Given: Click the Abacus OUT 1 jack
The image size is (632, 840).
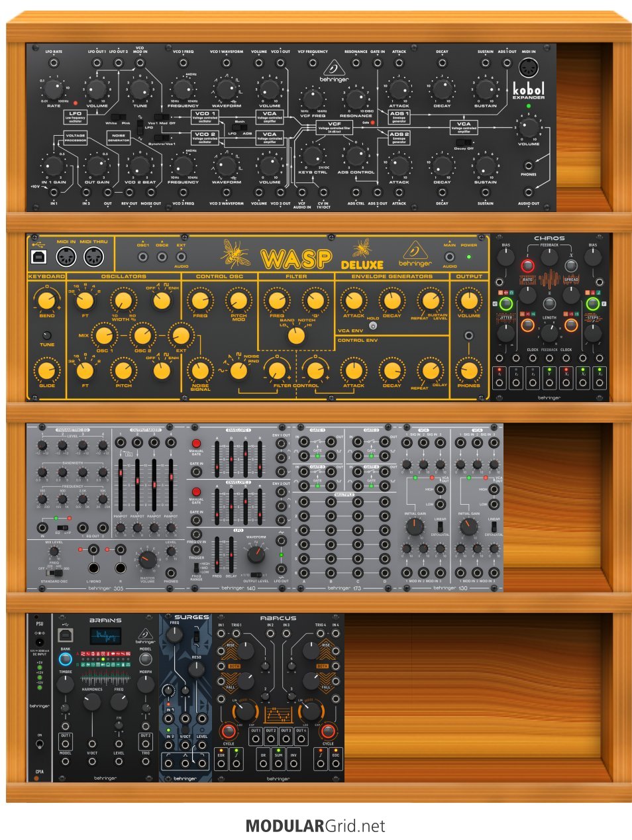Looking at the screenshot, I should [256, 739].
